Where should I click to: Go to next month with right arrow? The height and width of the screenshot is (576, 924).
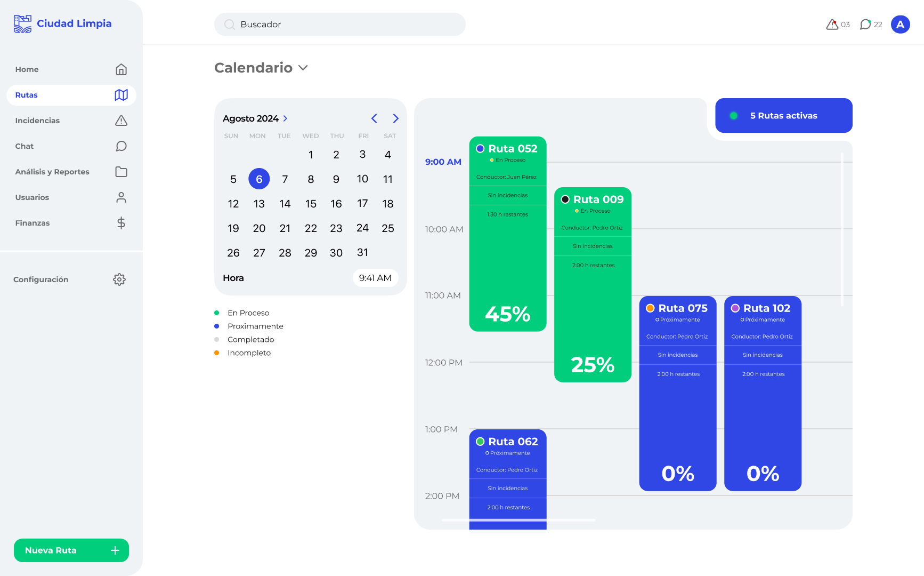(x=395, y=118)
